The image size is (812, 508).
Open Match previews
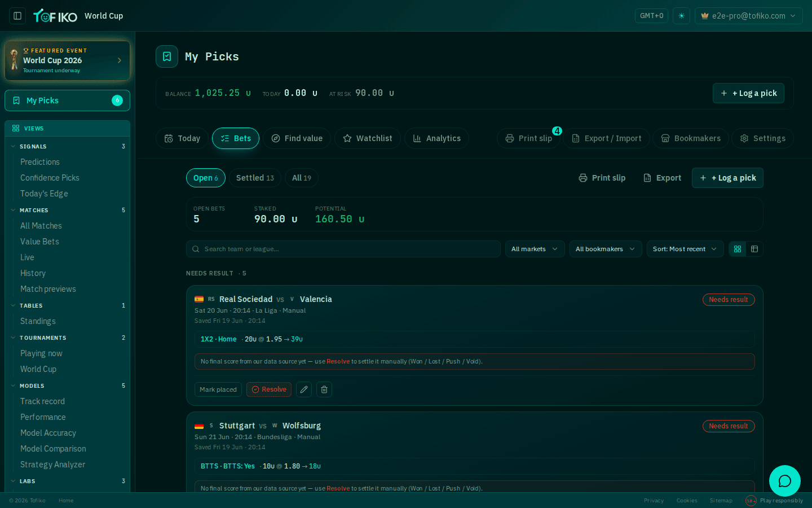point(48,289)
